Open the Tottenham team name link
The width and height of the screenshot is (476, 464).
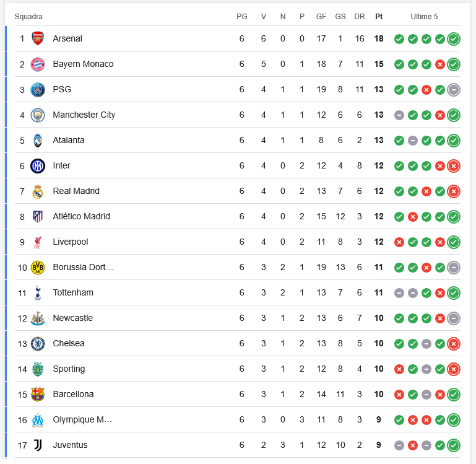point(73,292)
